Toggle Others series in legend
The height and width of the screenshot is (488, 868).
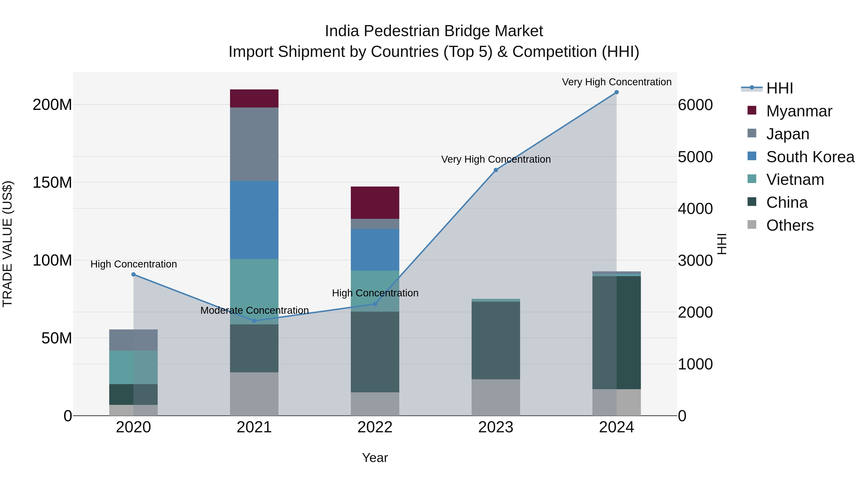point(780,225)
